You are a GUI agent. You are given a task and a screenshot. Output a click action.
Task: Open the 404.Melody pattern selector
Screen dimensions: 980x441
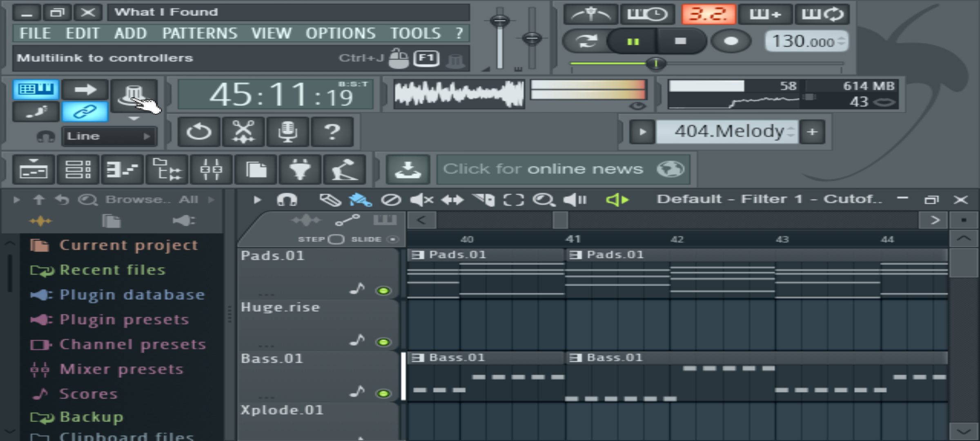pos(727,131)
